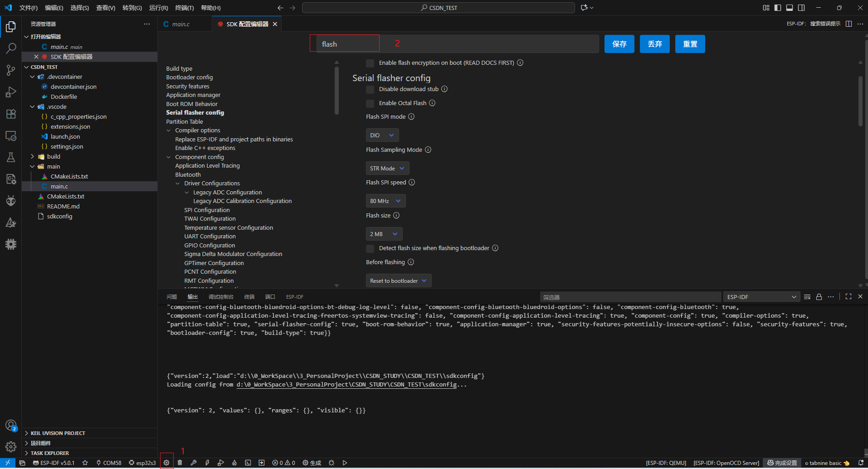Toggle bottom panel layout icon in title bar
This screenshot has height=469, width=868.
coord(790,8)
